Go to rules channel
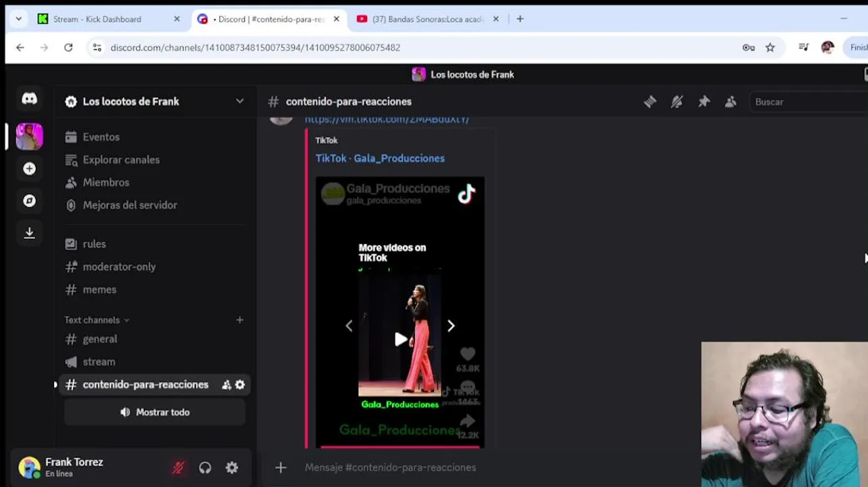Viewport: 868px width, 487px height. pyautogui.click(x=154, y=244)
